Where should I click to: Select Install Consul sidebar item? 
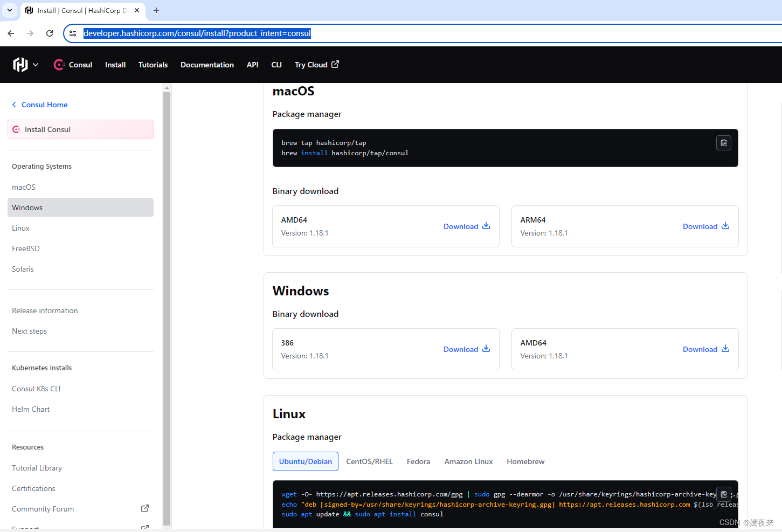80,129
